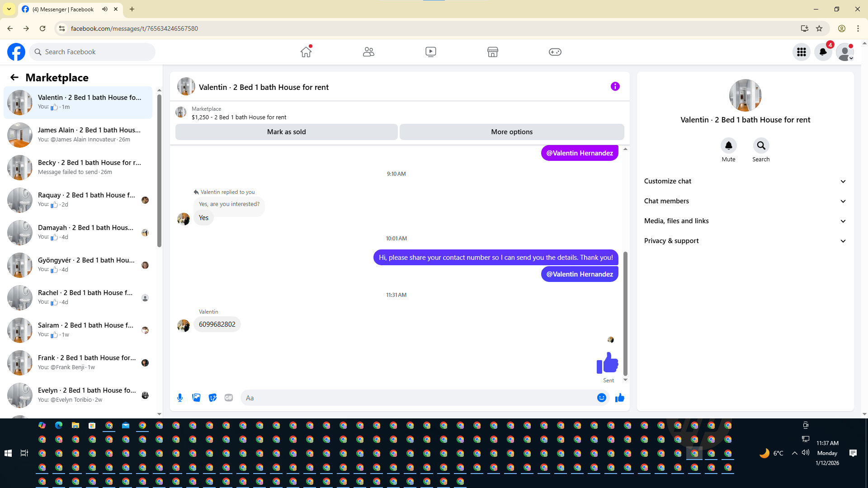The image size is (868, 488).
Task: Open the Marketplace tab in top navigation
Action: click(492, 52)
